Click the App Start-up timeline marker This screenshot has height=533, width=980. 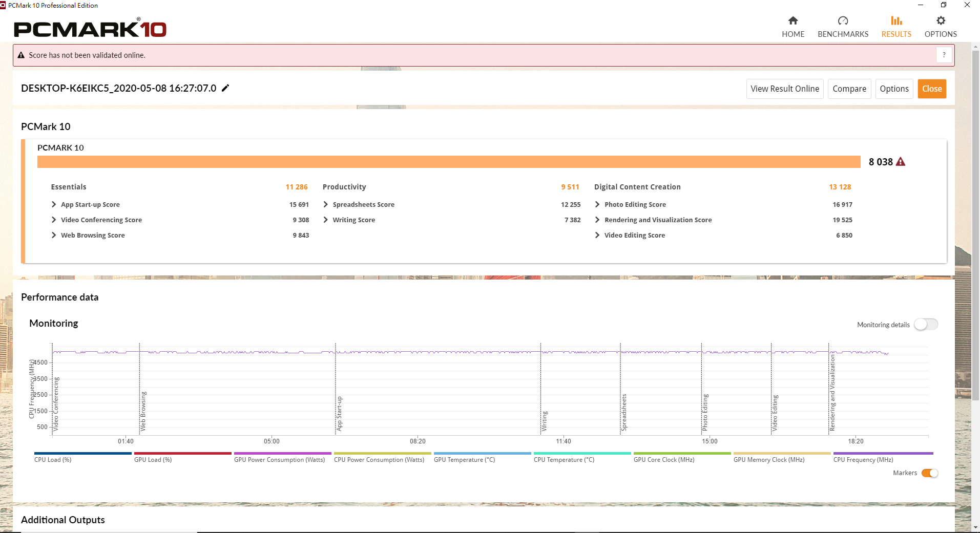(x=339, y=413)
